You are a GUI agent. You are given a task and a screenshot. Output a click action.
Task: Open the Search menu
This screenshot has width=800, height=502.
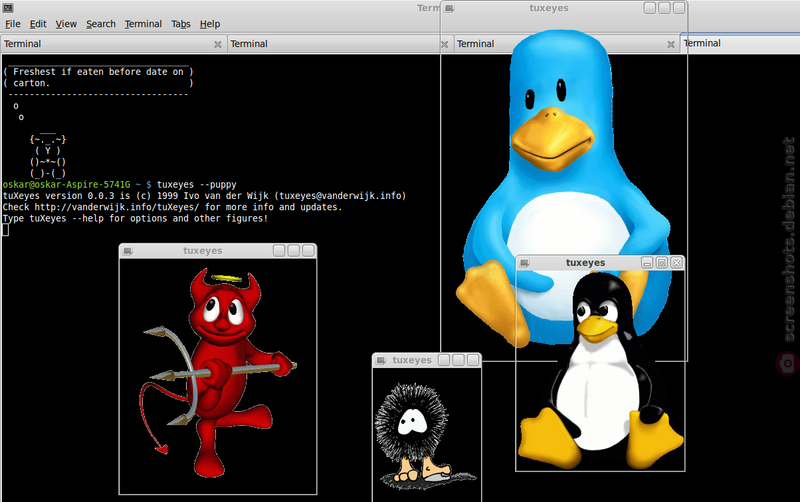click(x=101, y=24)
